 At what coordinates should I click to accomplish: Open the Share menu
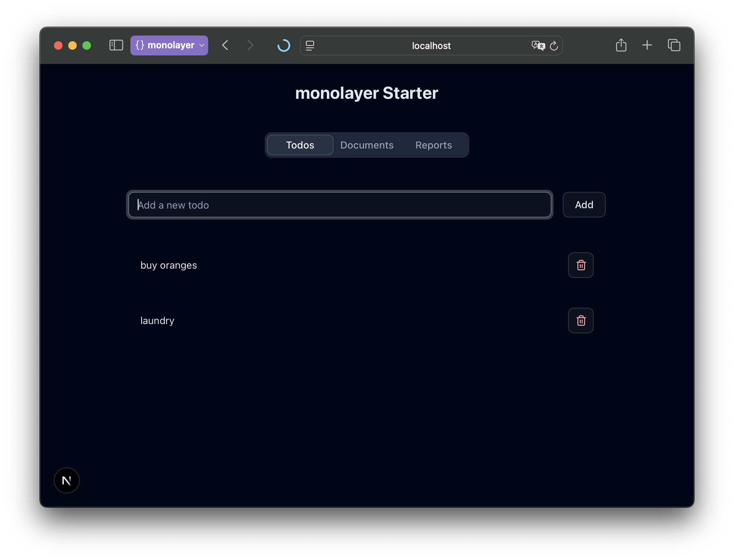(x=621, y=45)
